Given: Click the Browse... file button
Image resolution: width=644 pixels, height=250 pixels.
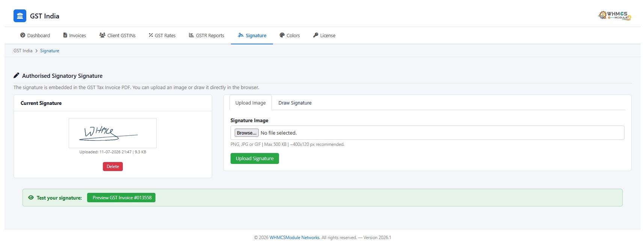Looking at the screenshot, I should (247, 133).
